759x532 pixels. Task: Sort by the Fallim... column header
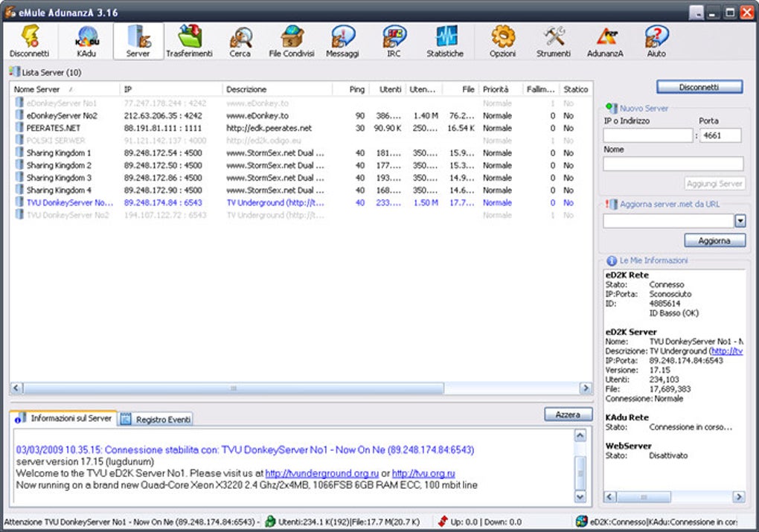pyautogui.click(x=541, y=89)
